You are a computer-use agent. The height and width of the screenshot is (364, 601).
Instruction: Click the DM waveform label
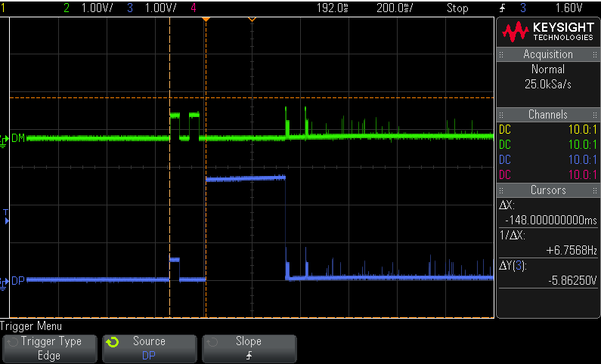point(18,138)
